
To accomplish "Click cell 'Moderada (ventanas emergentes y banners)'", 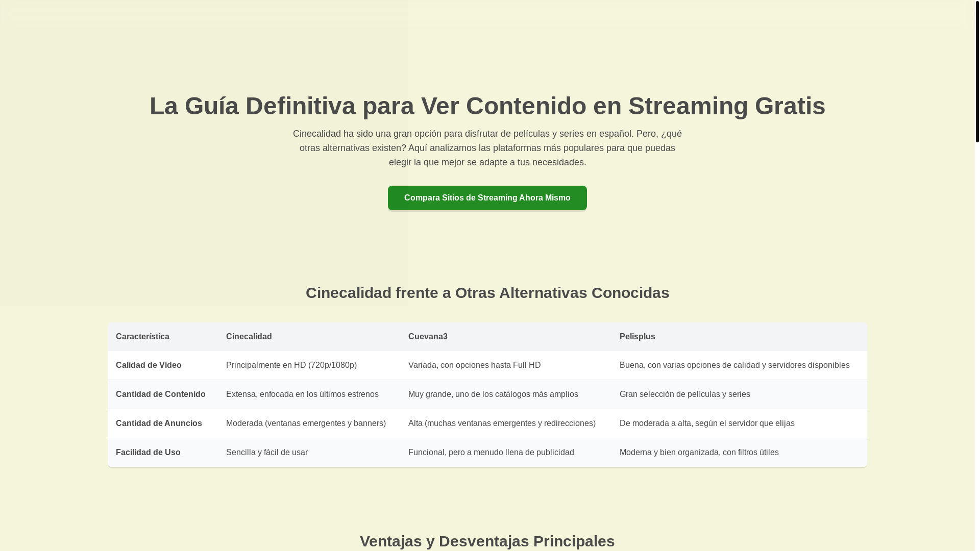I will tap(309, 423).
